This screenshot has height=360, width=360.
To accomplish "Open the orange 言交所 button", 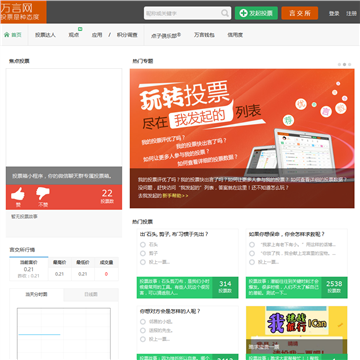I will (x=300, y=13).
